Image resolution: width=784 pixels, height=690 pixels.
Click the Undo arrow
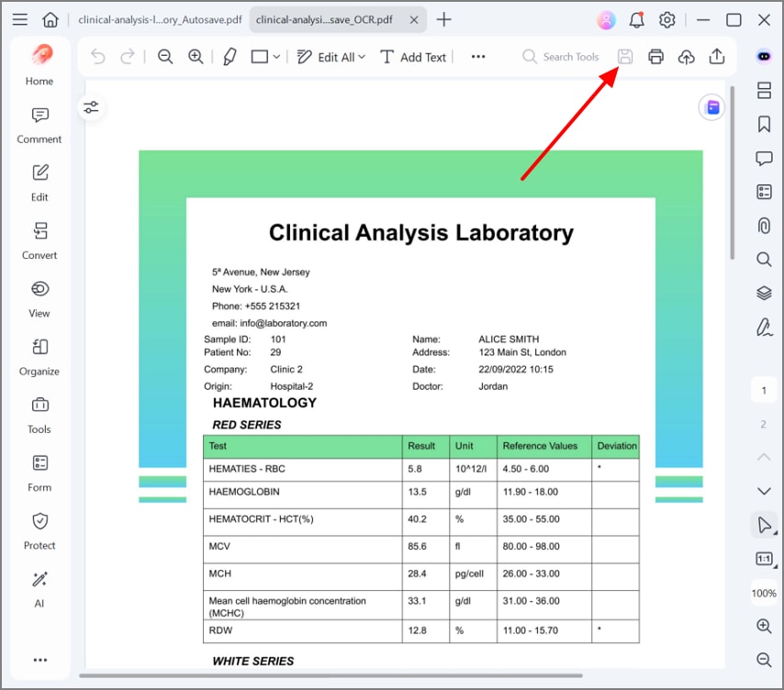(x=98, y=57)
